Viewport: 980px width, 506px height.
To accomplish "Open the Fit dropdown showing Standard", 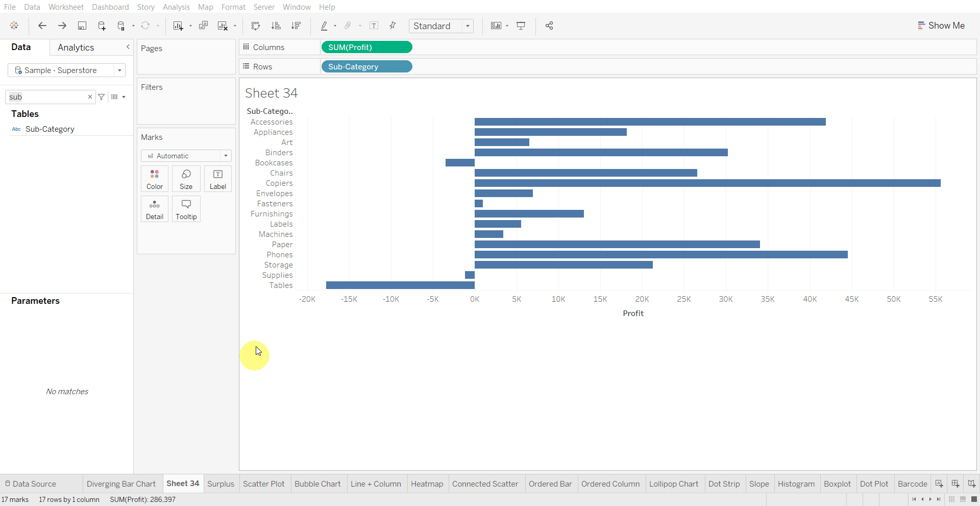I will click(x=468, y=26).
